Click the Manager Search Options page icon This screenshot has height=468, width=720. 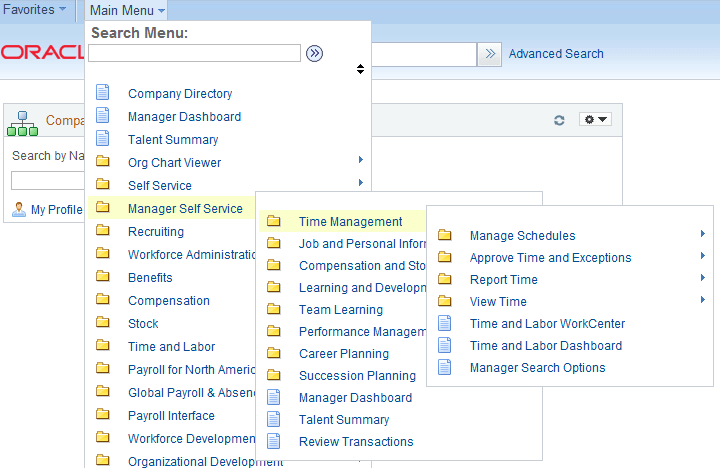(x=444, y=367)
